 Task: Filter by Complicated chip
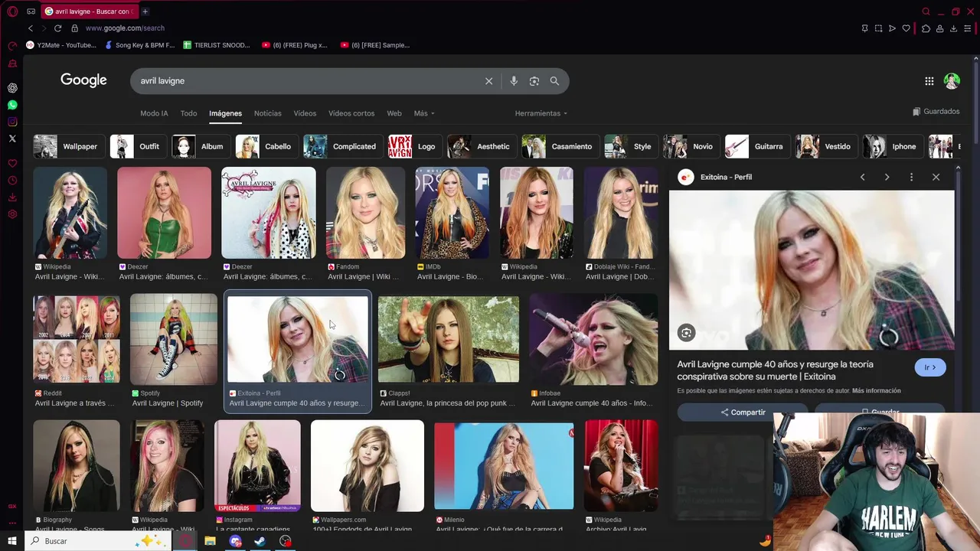tap(341, 146)
